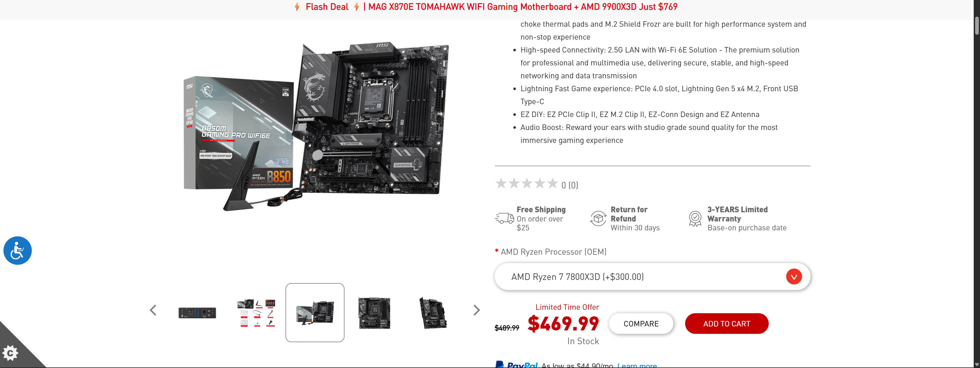980x368 pixels.
Task: Click the red dropdown chevron button
Action: pos(794,277)
